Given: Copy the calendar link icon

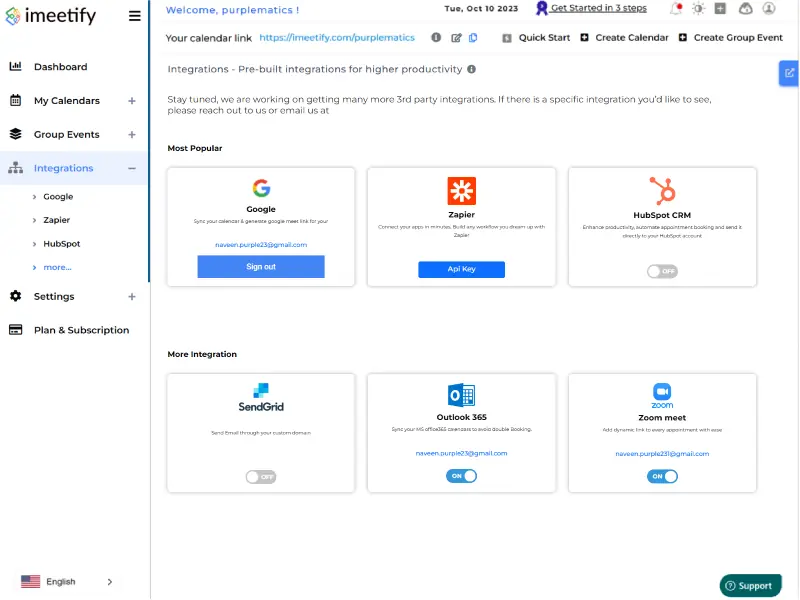Looking at the screenshot, I should pos(473,38).
